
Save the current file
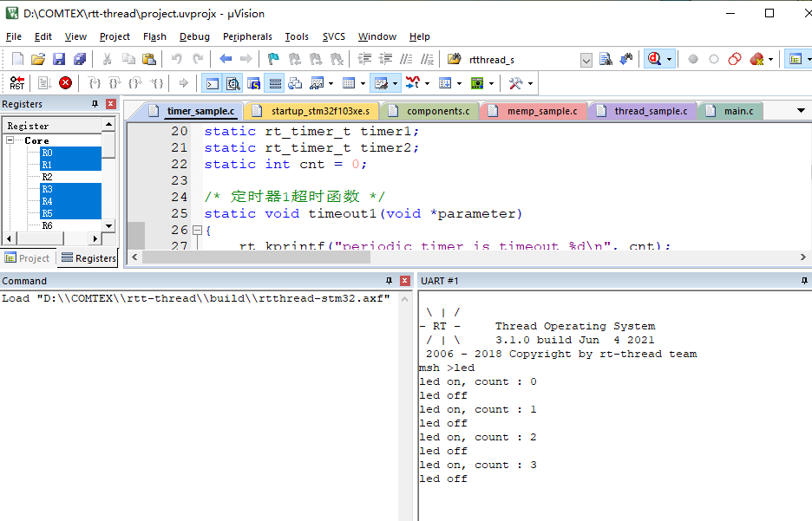click(59, 59)
